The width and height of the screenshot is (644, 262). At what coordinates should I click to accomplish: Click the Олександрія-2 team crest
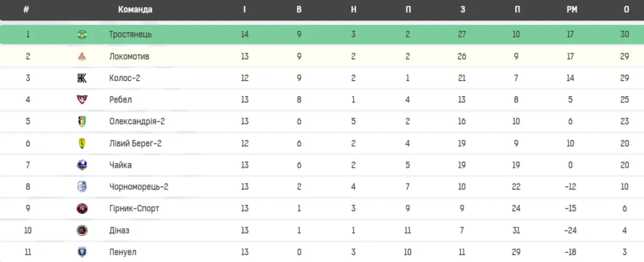click(82, 121)
